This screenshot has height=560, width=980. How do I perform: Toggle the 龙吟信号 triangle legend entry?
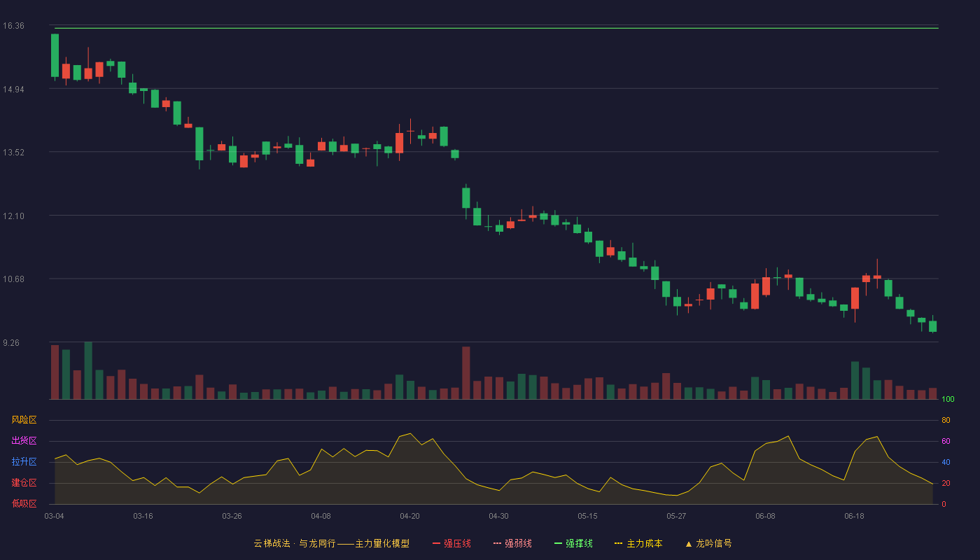point(708,543)
